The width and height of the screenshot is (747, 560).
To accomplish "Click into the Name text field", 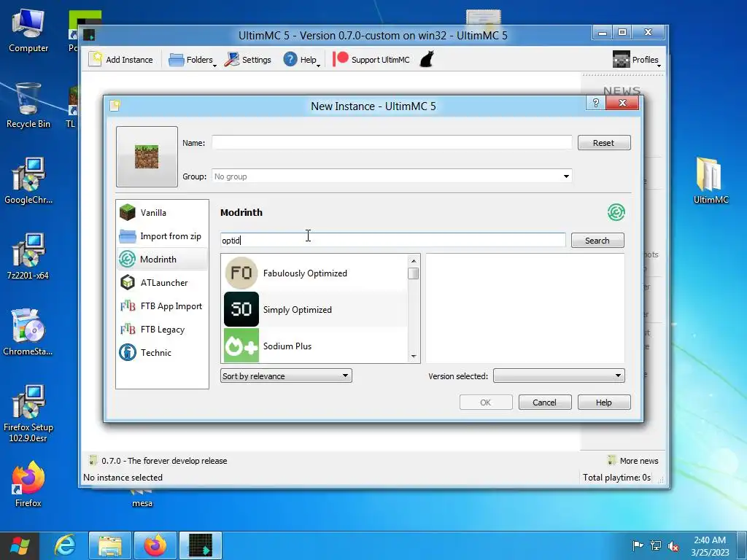I will [x=392, y=142].
